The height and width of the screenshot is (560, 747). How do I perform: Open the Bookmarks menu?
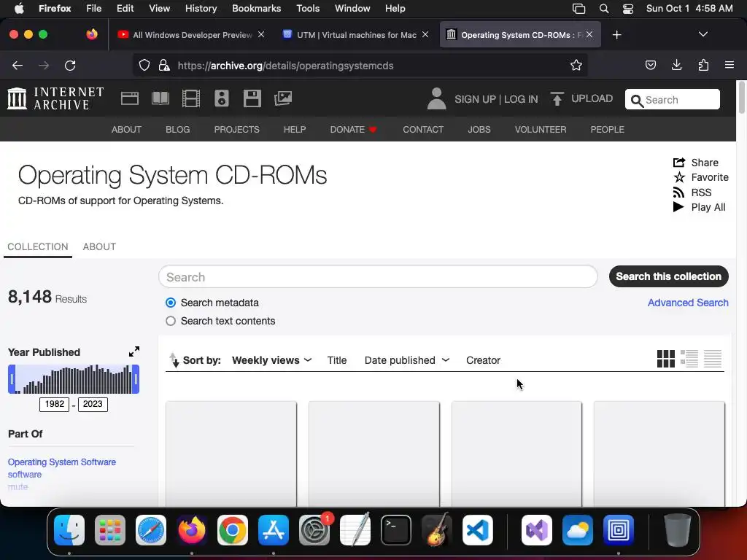coord(256,9)
